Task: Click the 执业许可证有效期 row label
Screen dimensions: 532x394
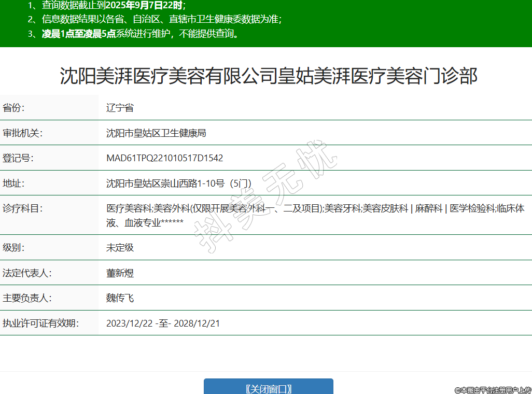Action: pos(40,323)
